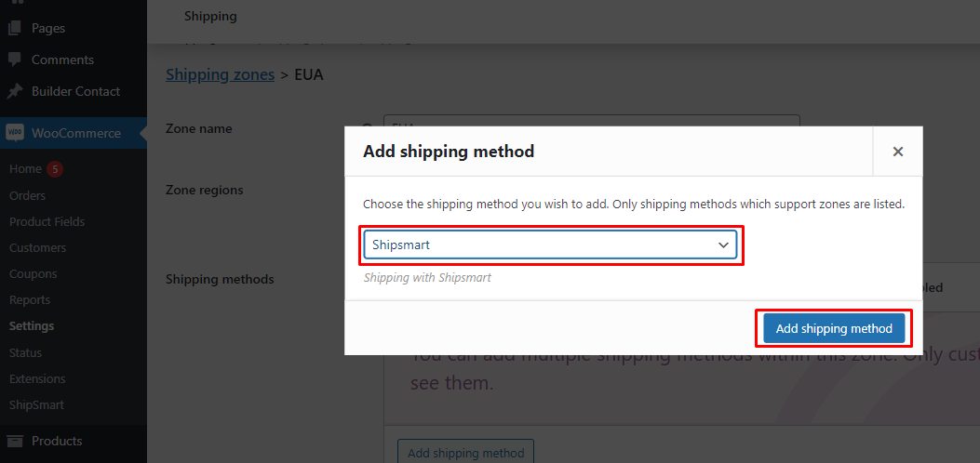Click the Builder Contact pin icon

point(15,91)
